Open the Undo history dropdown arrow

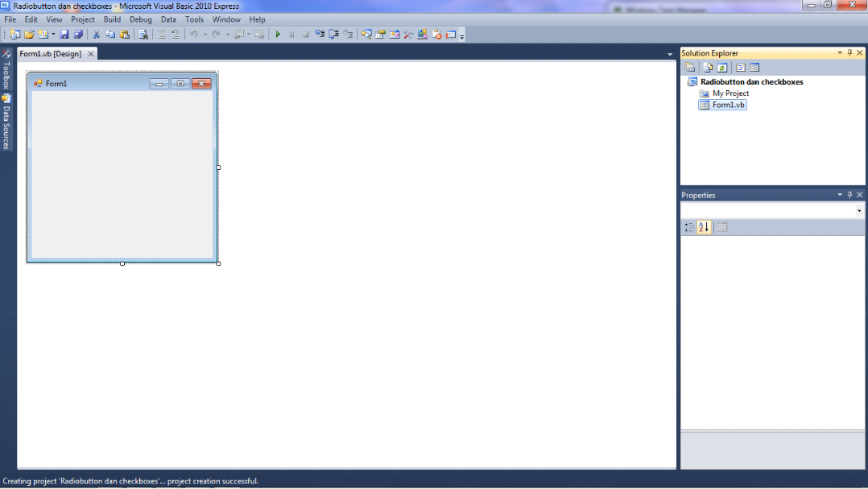205,35
